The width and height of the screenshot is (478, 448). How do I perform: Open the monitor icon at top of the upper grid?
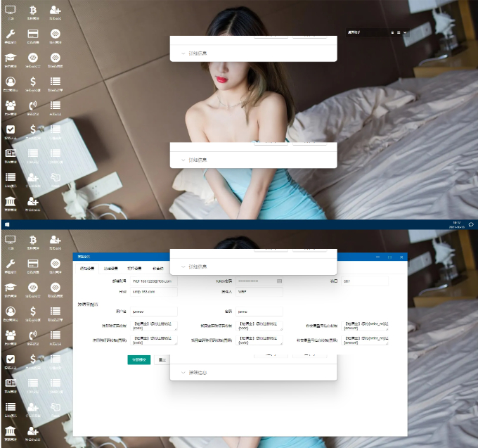[11, 10]
